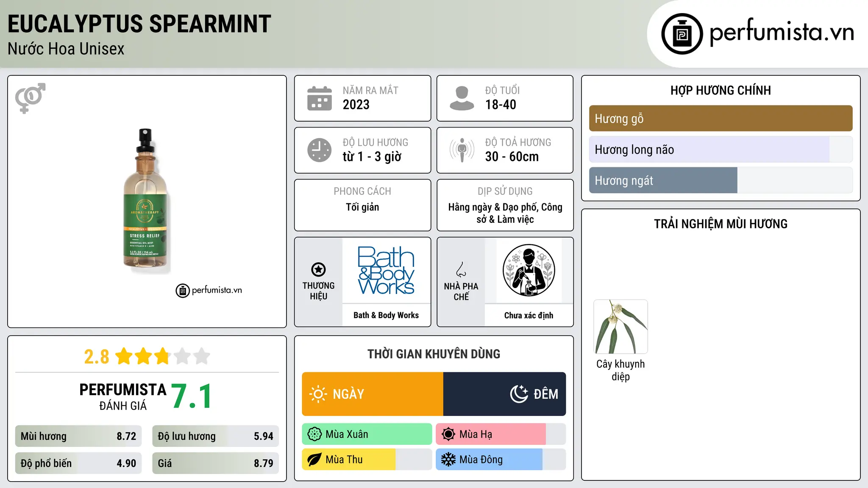Click the Mùa Thu season bar
This screenshot has width=868, height=488.
tap(367, 460)
